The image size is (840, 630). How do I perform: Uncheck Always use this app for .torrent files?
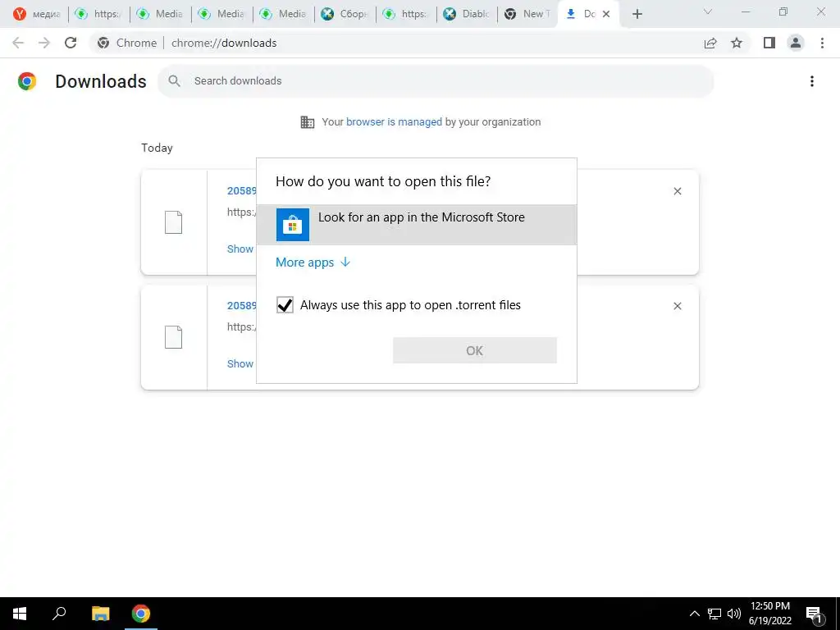pos(285,305)
